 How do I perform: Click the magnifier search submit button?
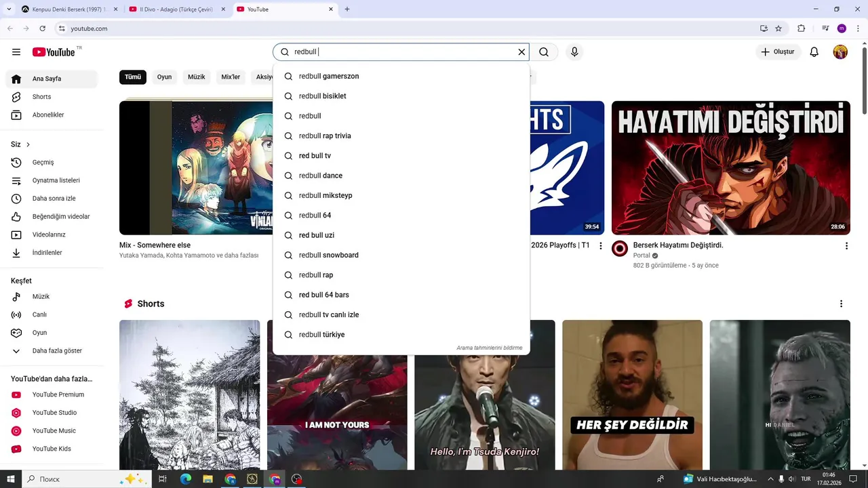[x=544, y=52]
